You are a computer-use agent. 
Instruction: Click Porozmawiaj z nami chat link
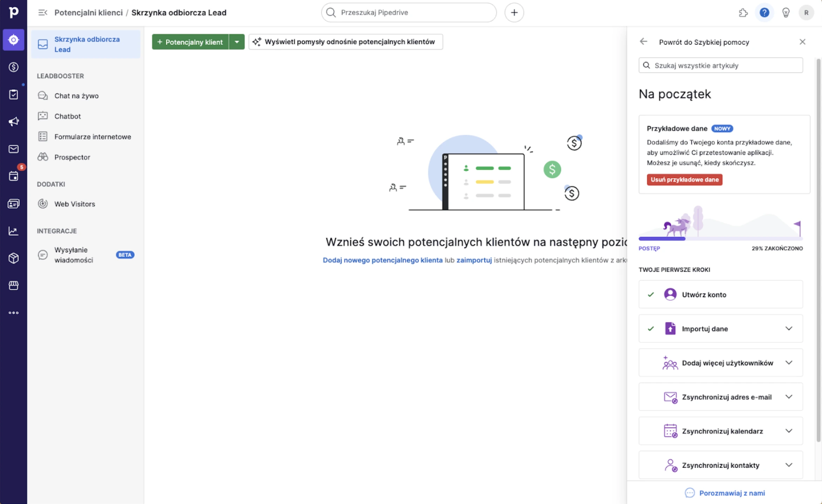click(x=725, y=493)
